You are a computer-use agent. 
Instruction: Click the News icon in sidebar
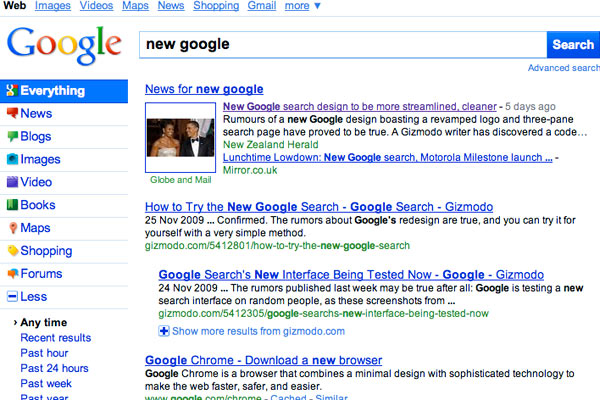pos(12,114)
